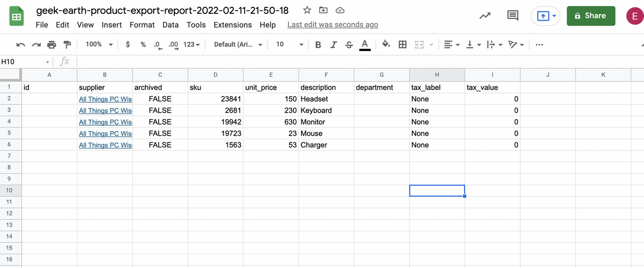The width and height of the screenshot is (644, 268).
Task: Click the print icon
Action: [x=52, y=45]
